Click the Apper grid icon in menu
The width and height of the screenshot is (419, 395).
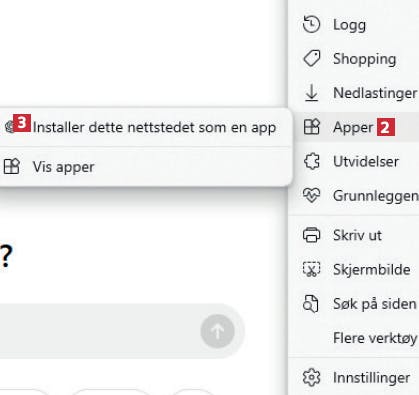click(311, 127)
